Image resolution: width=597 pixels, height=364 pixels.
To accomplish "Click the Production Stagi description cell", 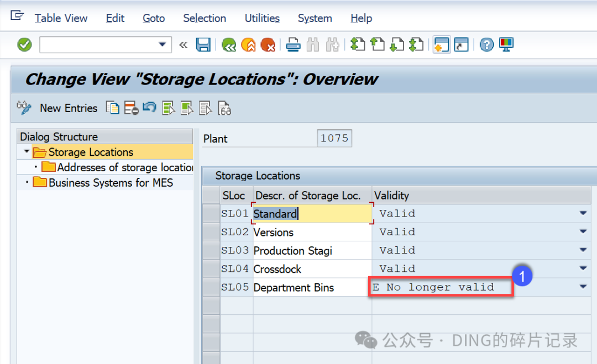I will tap(312, 250).
